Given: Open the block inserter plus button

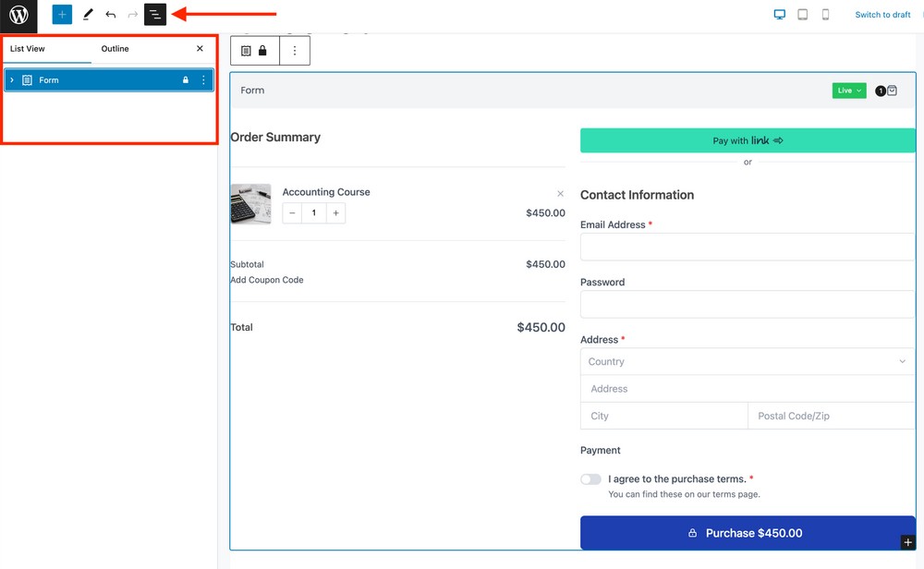Looking at the screenshot, I should [62, 15].
